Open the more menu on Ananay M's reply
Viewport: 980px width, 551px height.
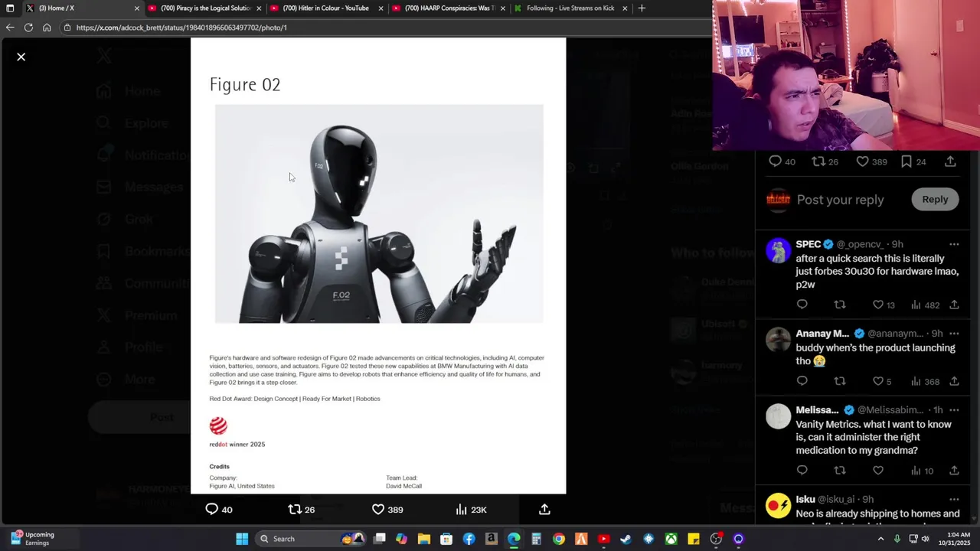pyautogui.click(x=954, y=334)
